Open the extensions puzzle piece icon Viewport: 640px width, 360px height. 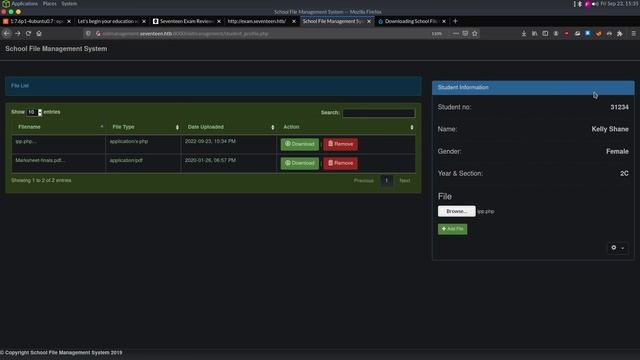coord(620,33)
